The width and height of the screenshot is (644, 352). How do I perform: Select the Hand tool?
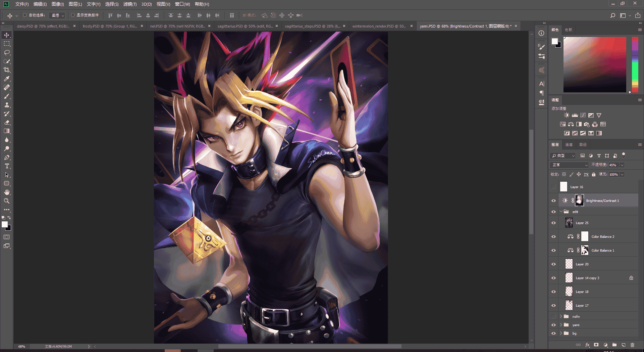[7, 192]
